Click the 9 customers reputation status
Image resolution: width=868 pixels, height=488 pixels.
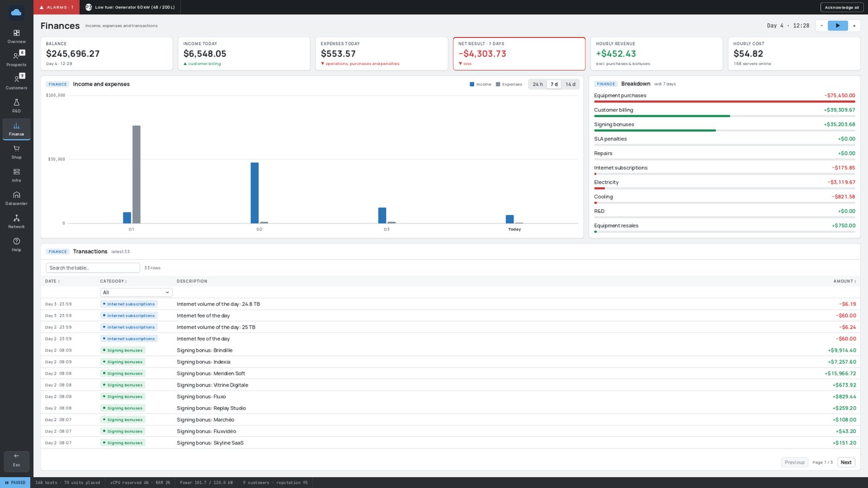[275, 483]
